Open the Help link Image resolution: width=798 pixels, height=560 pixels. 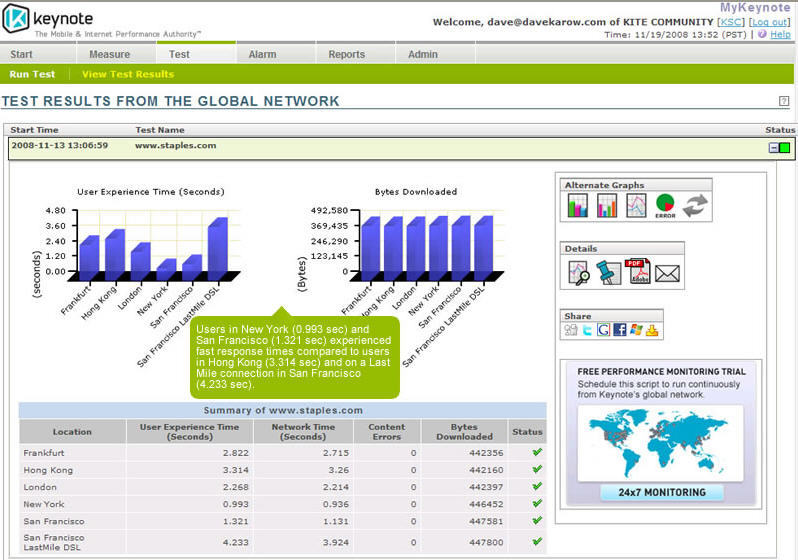click(780, 34)
